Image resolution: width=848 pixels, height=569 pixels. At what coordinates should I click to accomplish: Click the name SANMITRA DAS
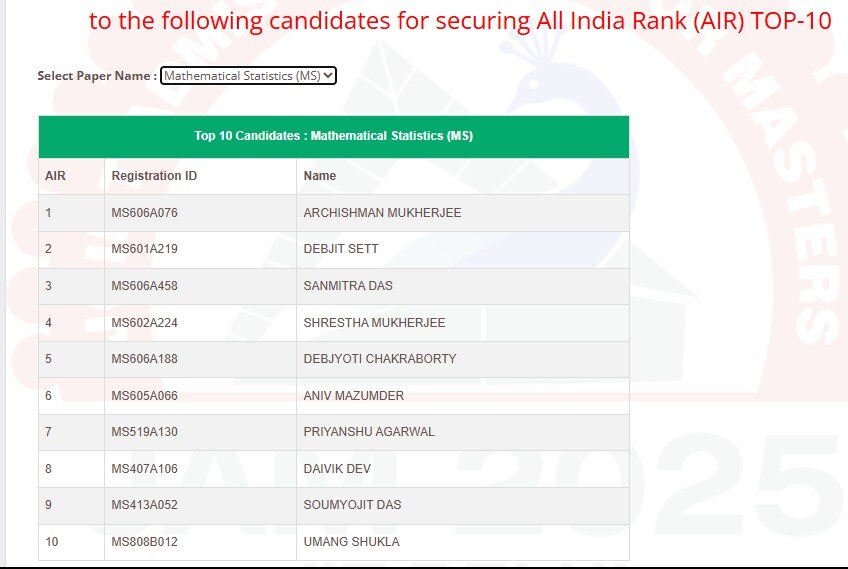pos(348,286)
